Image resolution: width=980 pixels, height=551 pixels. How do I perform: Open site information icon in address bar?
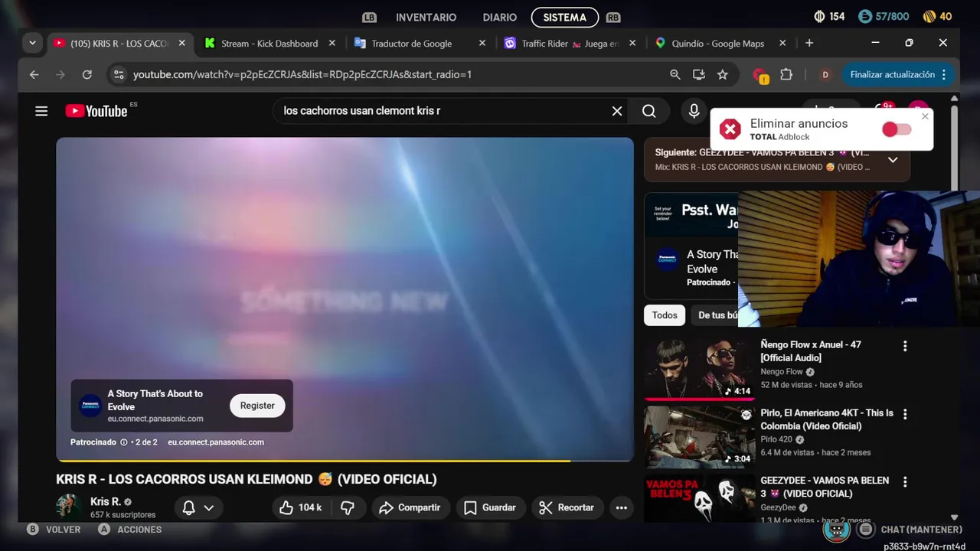[118, 74]
